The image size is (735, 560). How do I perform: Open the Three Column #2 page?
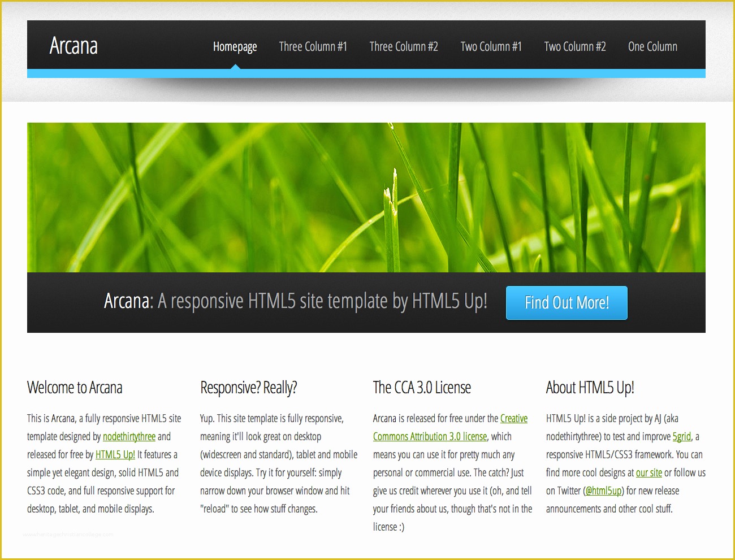pyautogui.click(x=404, y=46)
